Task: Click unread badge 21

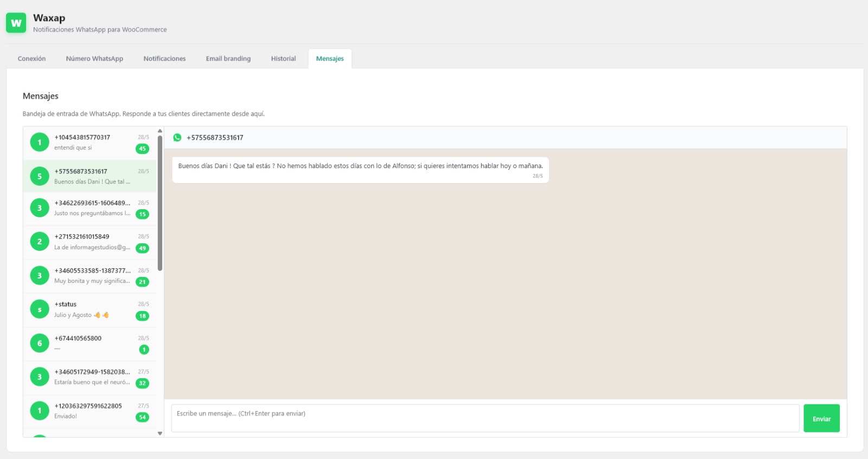Action: (x=143, y=282)
